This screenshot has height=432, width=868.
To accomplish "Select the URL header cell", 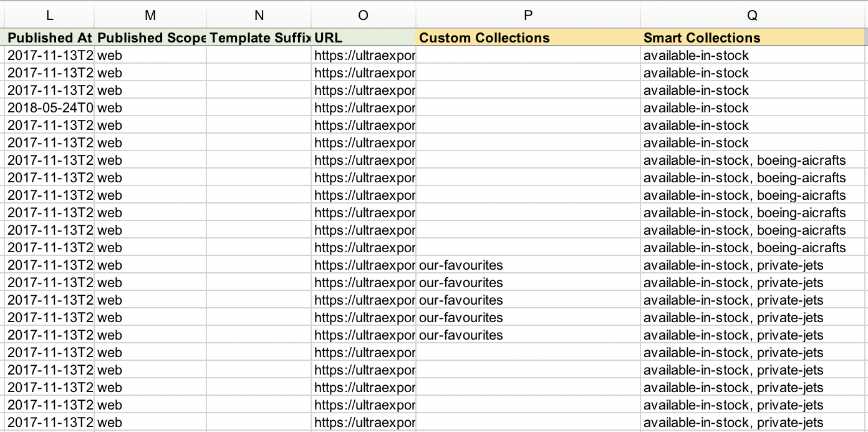I will coord(364,37).
